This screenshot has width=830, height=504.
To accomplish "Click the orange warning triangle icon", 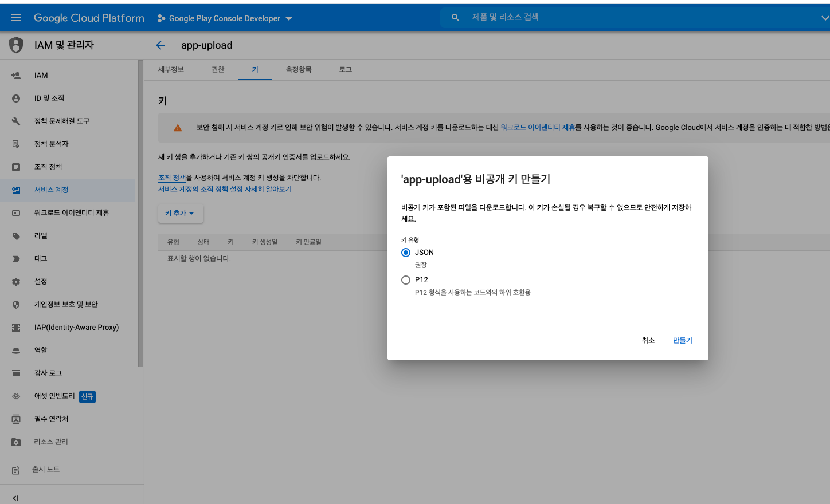I will click(178, 128).
